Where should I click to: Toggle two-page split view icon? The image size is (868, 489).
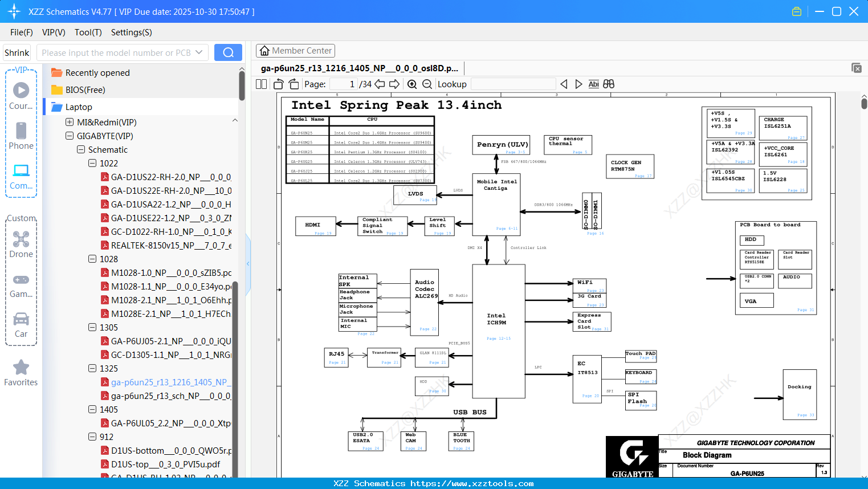point(262,84)
